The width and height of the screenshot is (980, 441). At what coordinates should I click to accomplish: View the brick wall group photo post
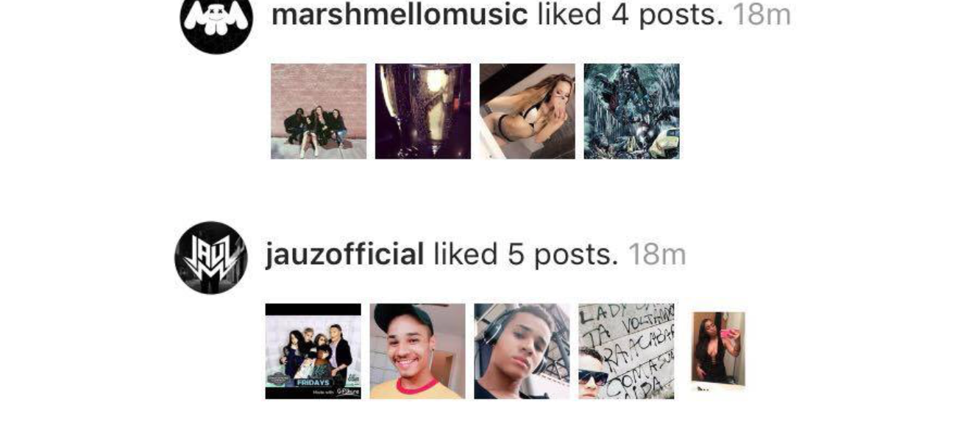[x=319, y=111]
